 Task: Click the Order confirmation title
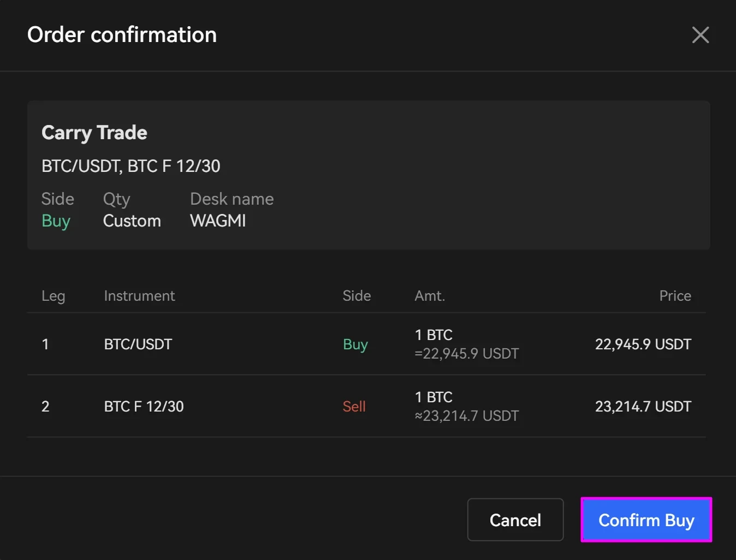pyautogui.click(x=122, y=35)
